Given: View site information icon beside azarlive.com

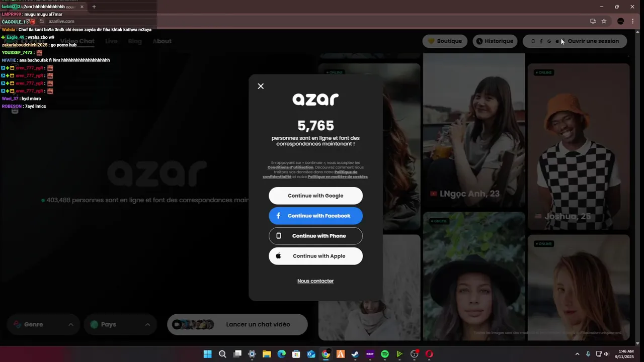Looking at the screenshot, I should point(42,21).
